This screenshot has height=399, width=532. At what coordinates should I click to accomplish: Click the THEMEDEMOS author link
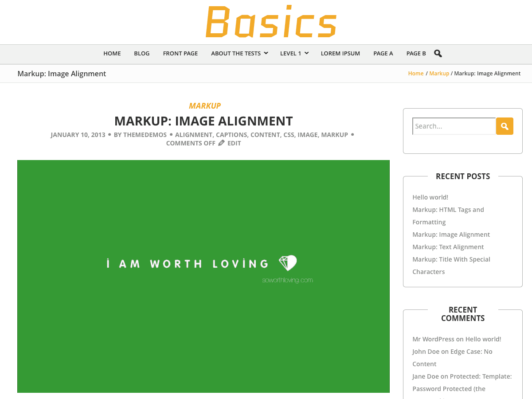tap(145, 134)
